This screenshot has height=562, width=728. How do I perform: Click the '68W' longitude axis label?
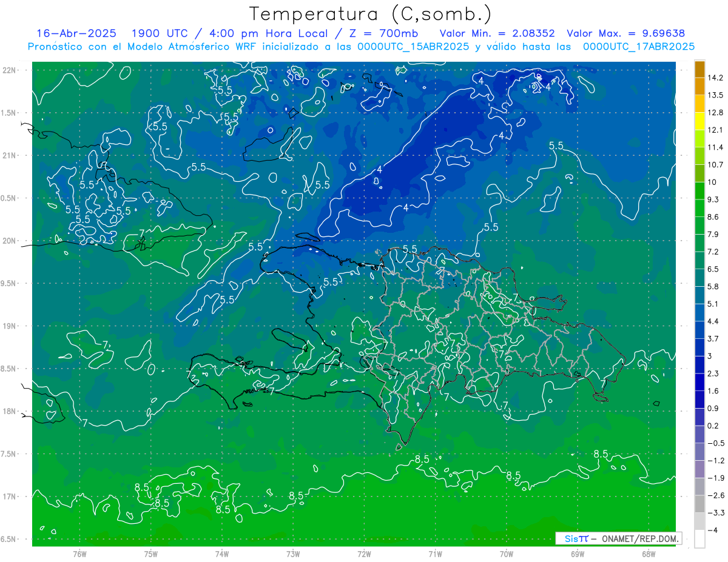[x=649, y=554]
